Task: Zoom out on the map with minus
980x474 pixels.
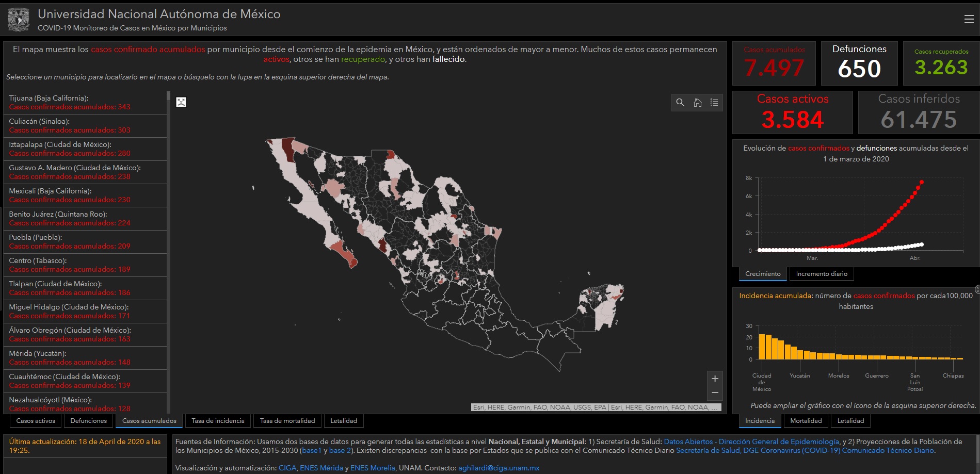Action: [x=715, y=393]
